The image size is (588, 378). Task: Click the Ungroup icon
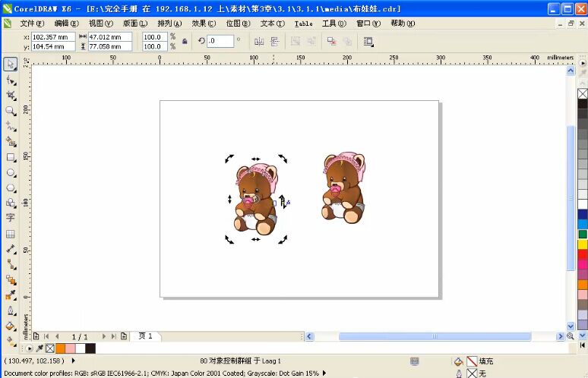click(x=295, y=42)
